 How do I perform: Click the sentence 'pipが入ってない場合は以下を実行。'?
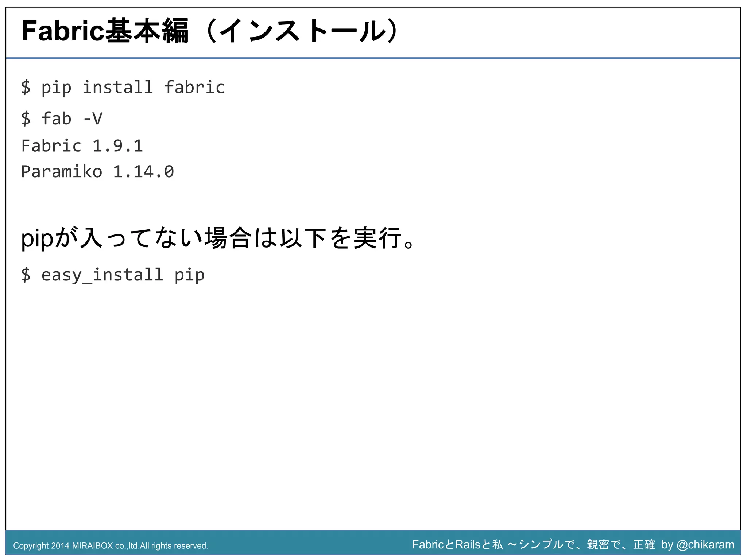click(218, 238)
